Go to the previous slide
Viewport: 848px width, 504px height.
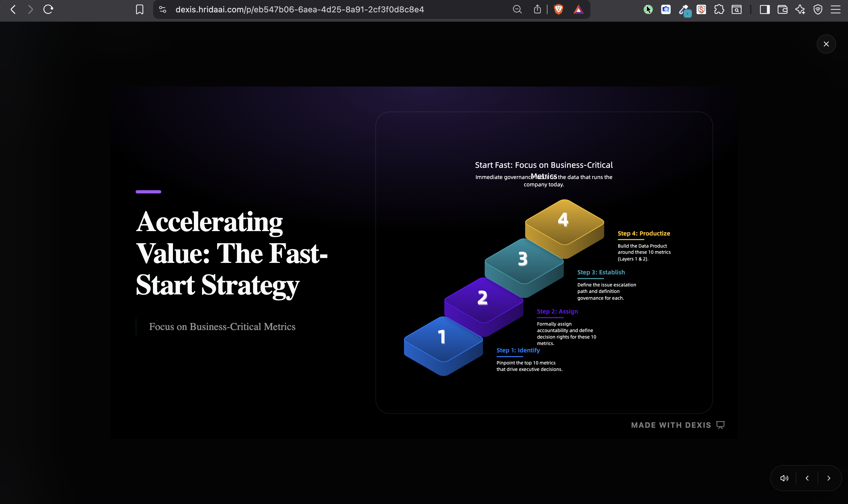pos(807,478)
